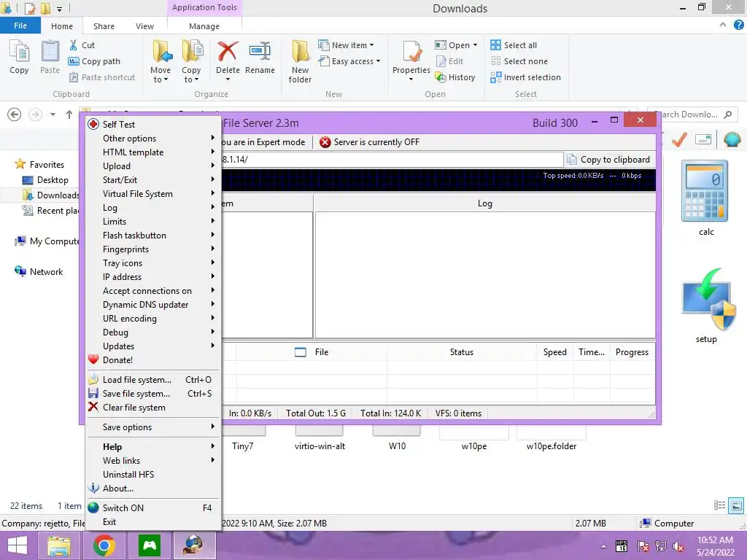Open Updates submenu
The width and height of the screenshot is (747, 560).
pos(152,346)
